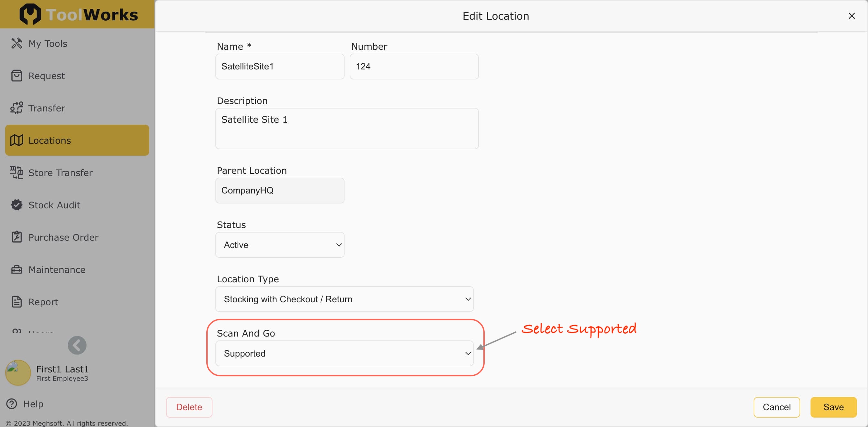Click the Request shopping bag icon

point(16,76)
